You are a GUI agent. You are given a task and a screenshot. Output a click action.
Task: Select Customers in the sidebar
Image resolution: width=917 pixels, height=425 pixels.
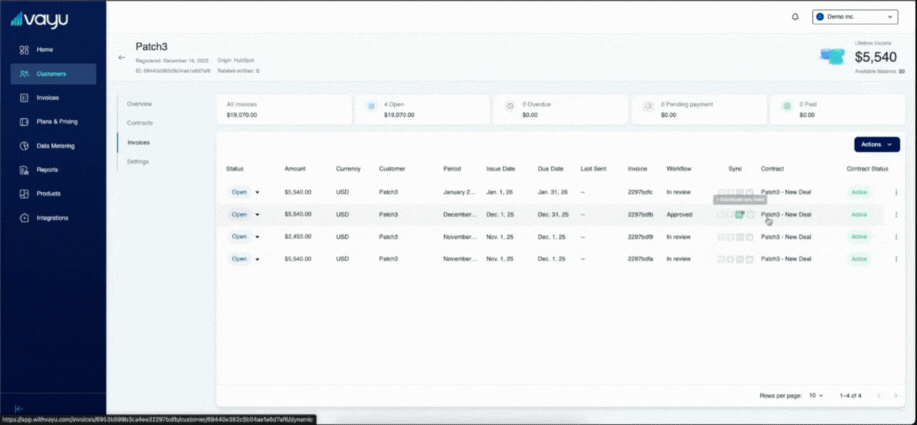pyautogui.click(x=53, y=74)
